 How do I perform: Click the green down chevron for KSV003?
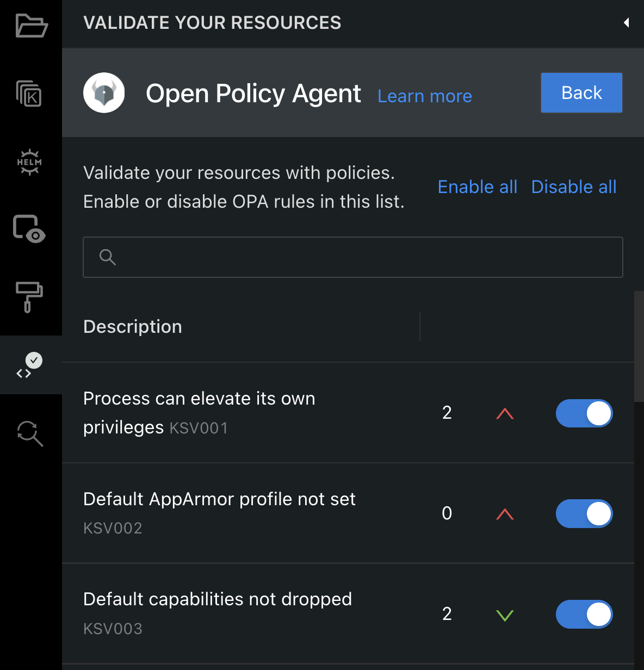pos(505,615)
